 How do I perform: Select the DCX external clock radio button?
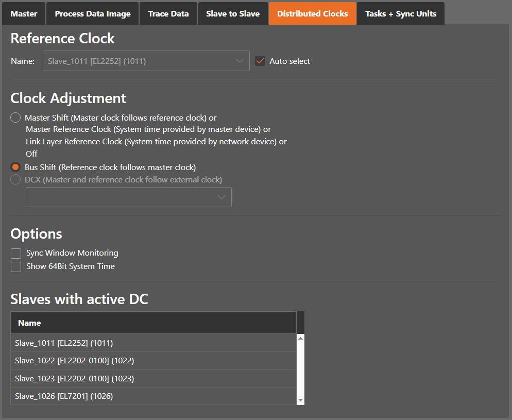click(16, 180)
